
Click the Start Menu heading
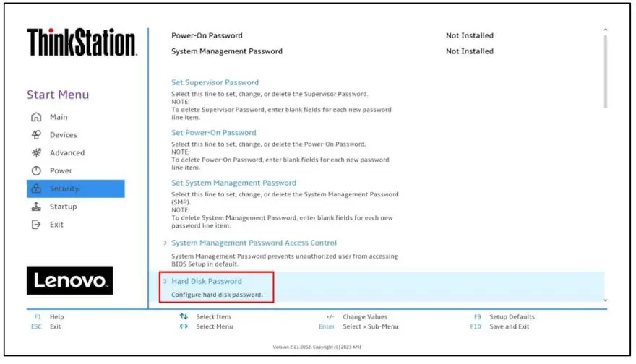tap(58, 95)
